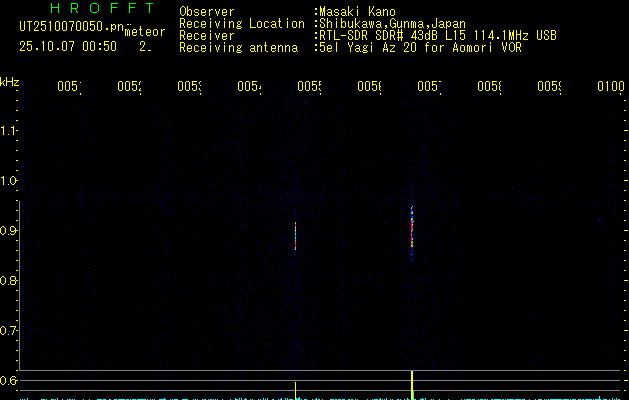Click the green HROFFT title
This screenshot has width=629, height=400.
[x=102, y=8]
